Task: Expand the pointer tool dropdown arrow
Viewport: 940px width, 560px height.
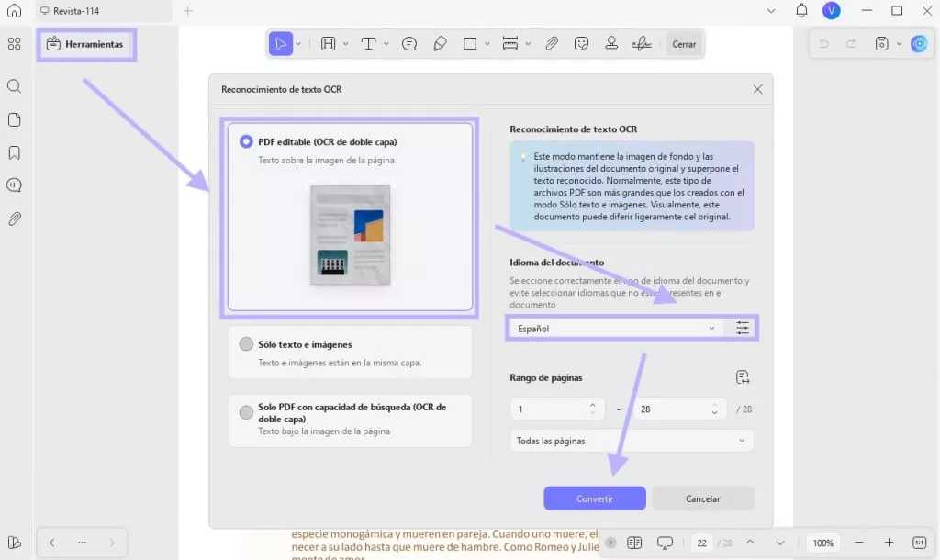Action: pos(298,44)
